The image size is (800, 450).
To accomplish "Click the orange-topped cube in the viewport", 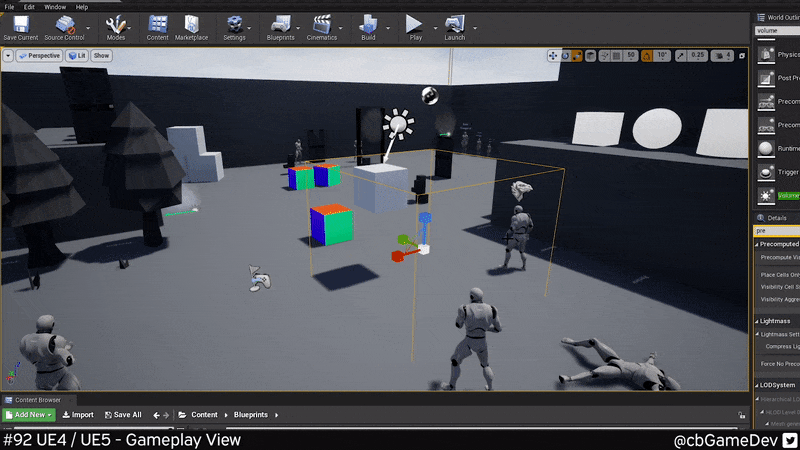I will point(332,224).
